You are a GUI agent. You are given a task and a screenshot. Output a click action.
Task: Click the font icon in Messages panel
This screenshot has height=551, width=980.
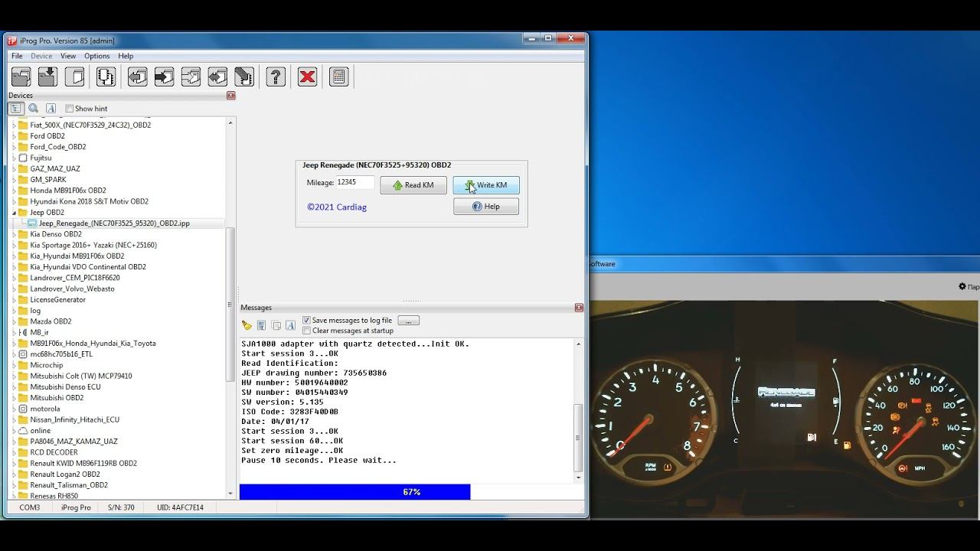(290, 325)
